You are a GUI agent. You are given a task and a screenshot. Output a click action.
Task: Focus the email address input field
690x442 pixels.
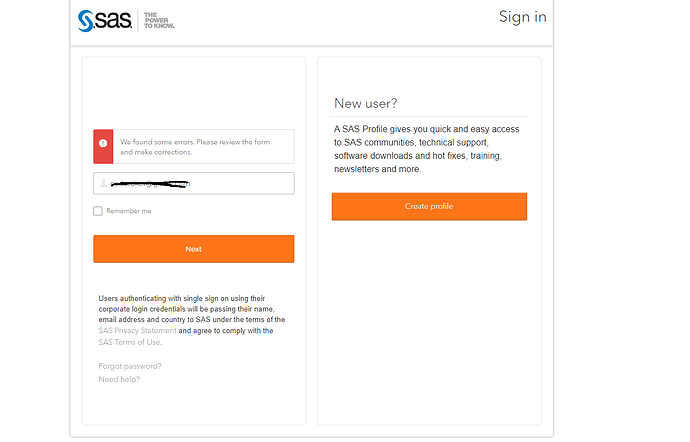[x=194, y=183]
